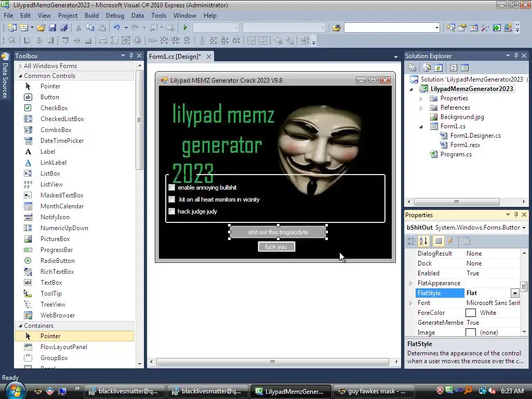The width and height of the screenshot is (532, 399).
Task: Open the Debug menu
Action: click(115, 16)
